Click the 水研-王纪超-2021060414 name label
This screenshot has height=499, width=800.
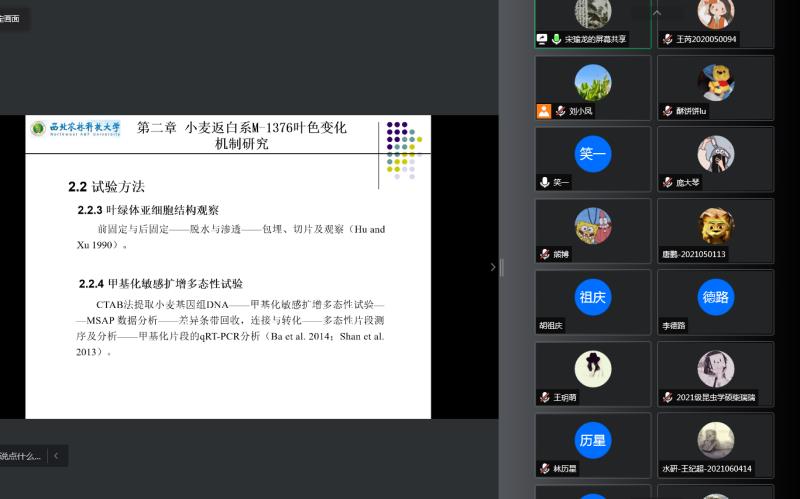(x=706, y=468)
